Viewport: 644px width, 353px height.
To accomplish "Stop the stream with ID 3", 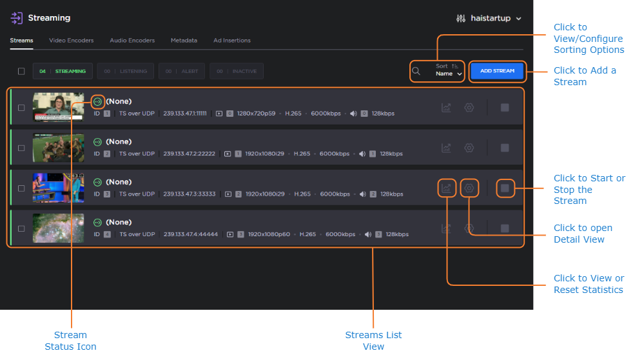I will pyautogui.click(x=505, y=188).
